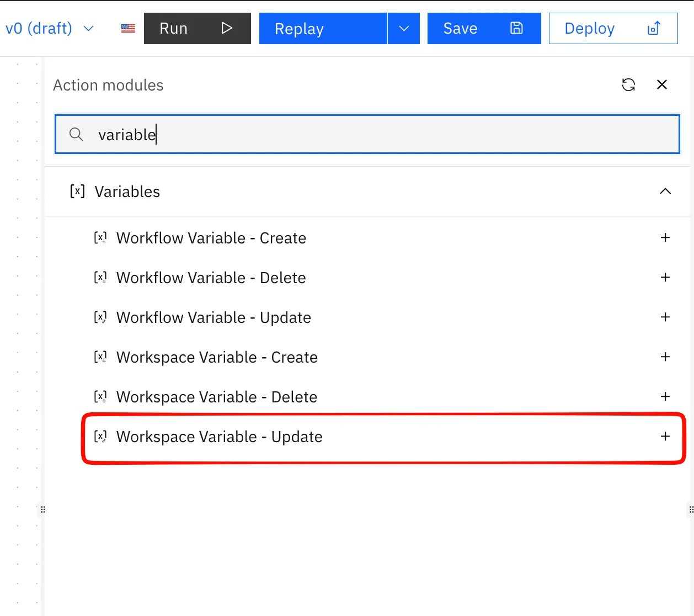Click the Replay button
The width and height of the screenshot is (694, 616).
click(323, 28)
